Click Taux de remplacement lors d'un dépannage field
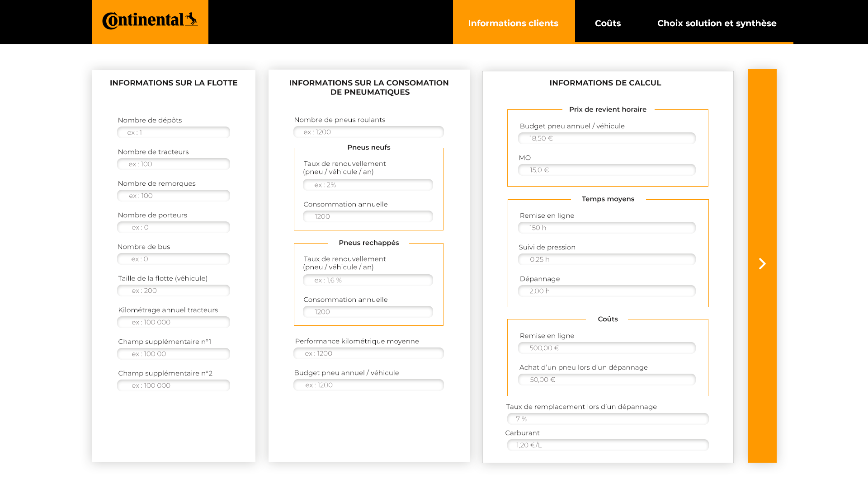Image resolution: width=868 pixels, height=488 pixels. 608,419
